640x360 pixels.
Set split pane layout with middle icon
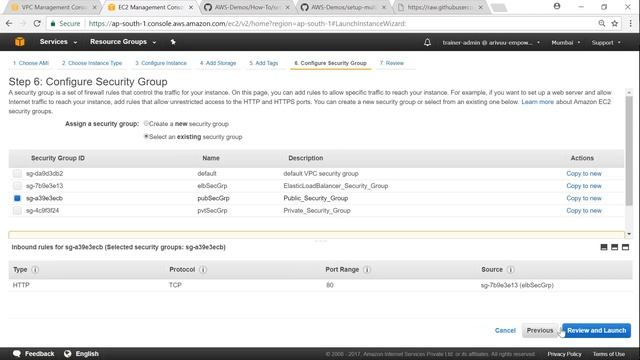tap(615, 247)
